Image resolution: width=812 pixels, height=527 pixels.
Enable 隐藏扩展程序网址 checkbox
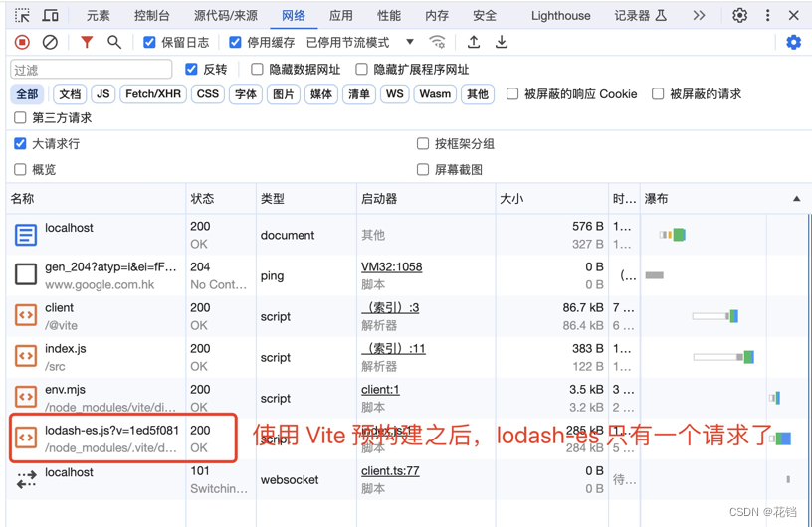coord(361,69)
